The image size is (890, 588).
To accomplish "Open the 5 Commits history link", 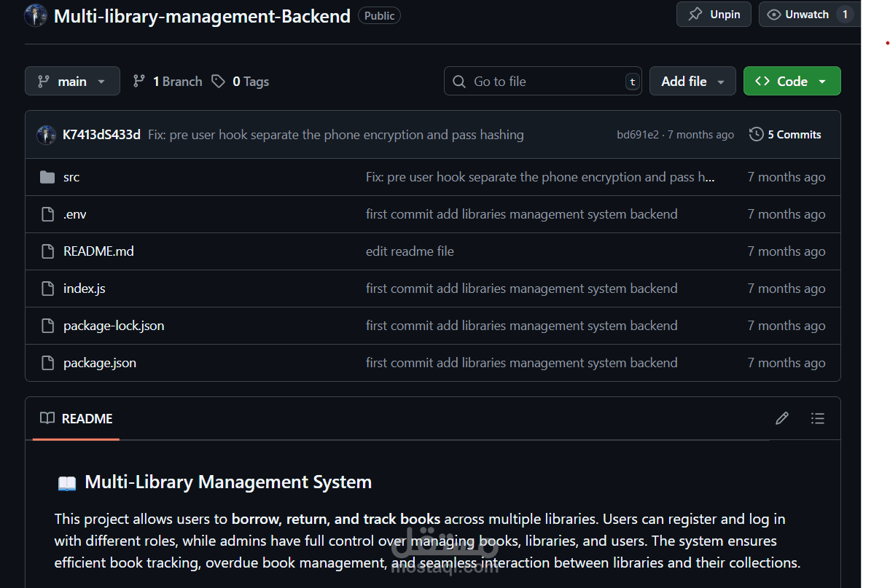I will tap(794, 134).
